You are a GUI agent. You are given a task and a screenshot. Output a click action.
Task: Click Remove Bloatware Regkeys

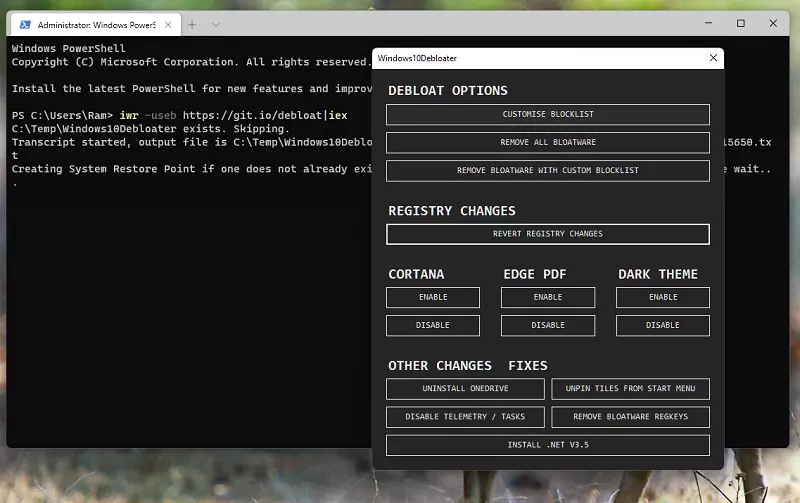[x=630, y=417]
